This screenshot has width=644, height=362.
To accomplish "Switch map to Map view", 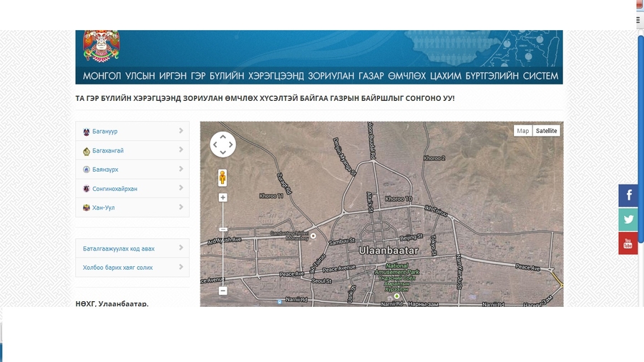I will point(523,131).
